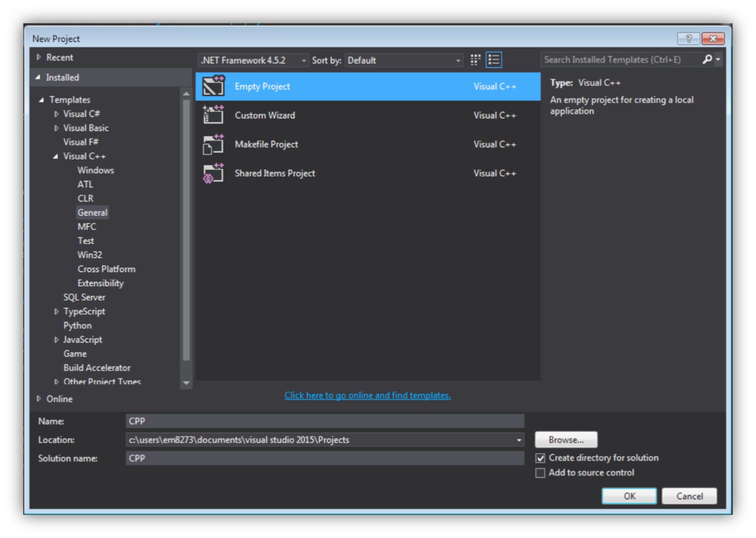
Task: Pick the Shared Items Project icon
Action: click(x=213, y=173)
